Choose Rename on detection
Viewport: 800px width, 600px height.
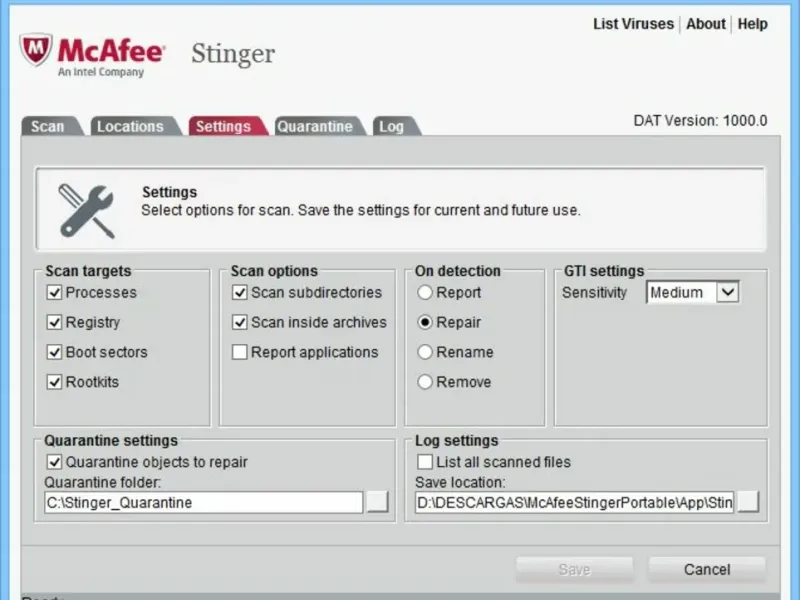[x=425, y=352]
